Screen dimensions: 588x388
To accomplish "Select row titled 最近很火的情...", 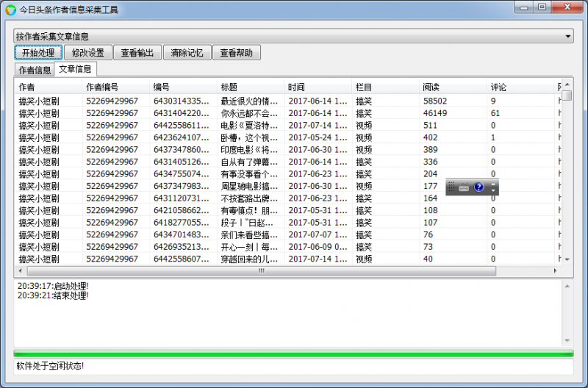I will (287, 101).
